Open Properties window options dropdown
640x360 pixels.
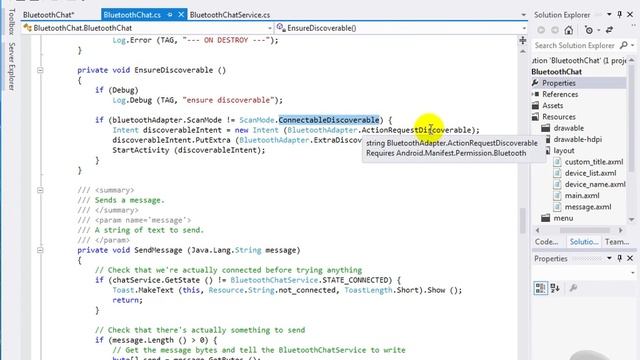click(609, 258)
